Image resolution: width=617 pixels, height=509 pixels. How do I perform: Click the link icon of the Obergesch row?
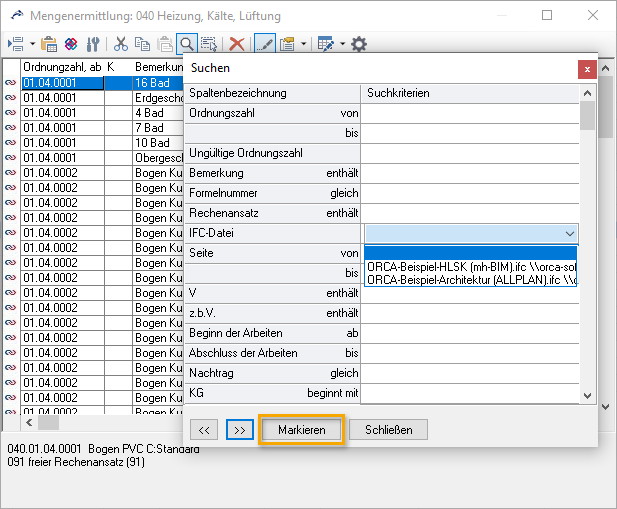pos(11,158)
